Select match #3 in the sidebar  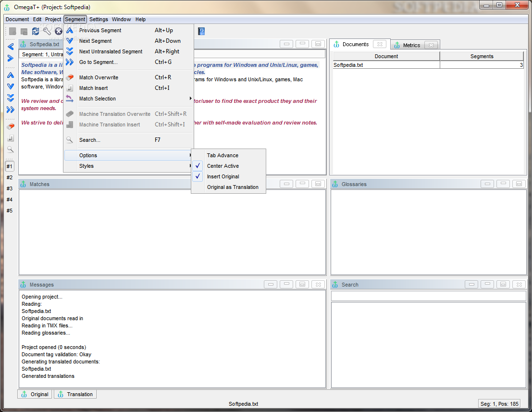tap(10, 188)
